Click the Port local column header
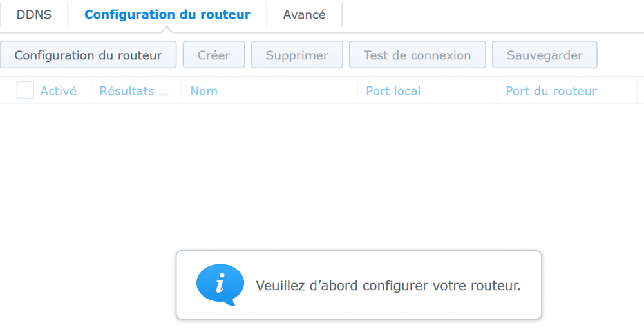This screenshot has width=644, height=334. [x=393, y=91]
